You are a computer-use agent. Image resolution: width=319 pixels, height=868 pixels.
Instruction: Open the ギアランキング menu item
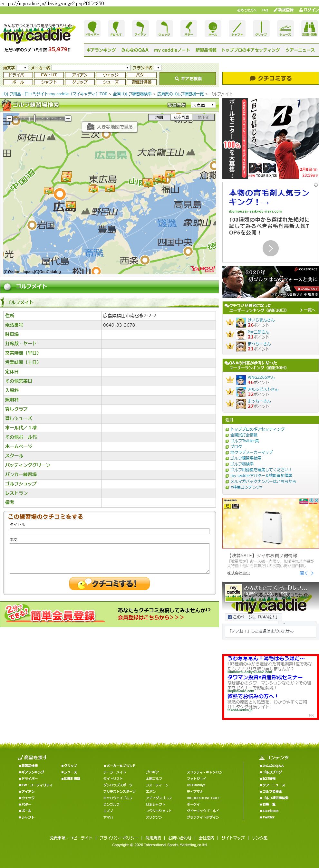101,50
